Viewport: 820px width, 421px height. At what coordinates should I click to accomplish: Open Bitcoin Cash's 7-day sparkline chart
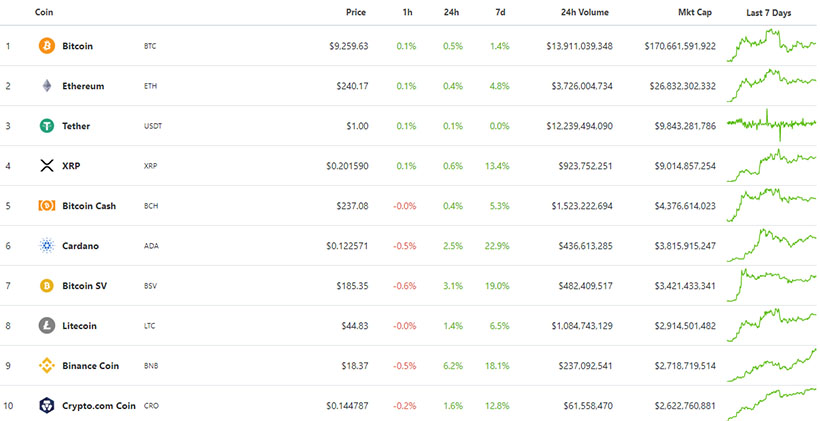pos(771,205)
